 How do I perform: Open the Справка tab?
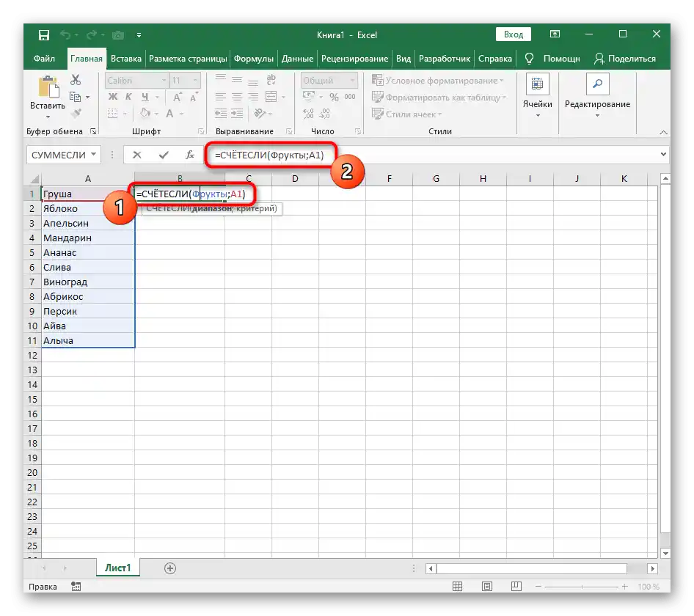[x=495, y=59]
